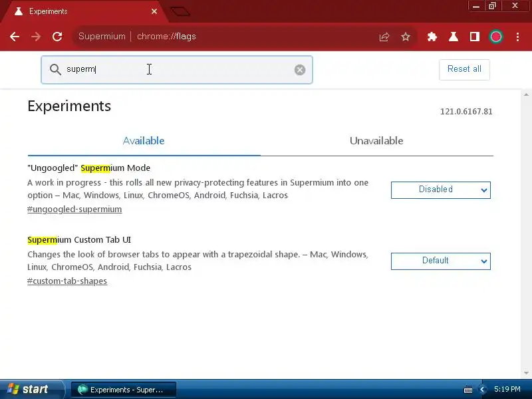Viewport: 532px width, 399px height.
Task: Open the extensions puzzle icon
Action: pyautogui.click(x=432, y=37)
